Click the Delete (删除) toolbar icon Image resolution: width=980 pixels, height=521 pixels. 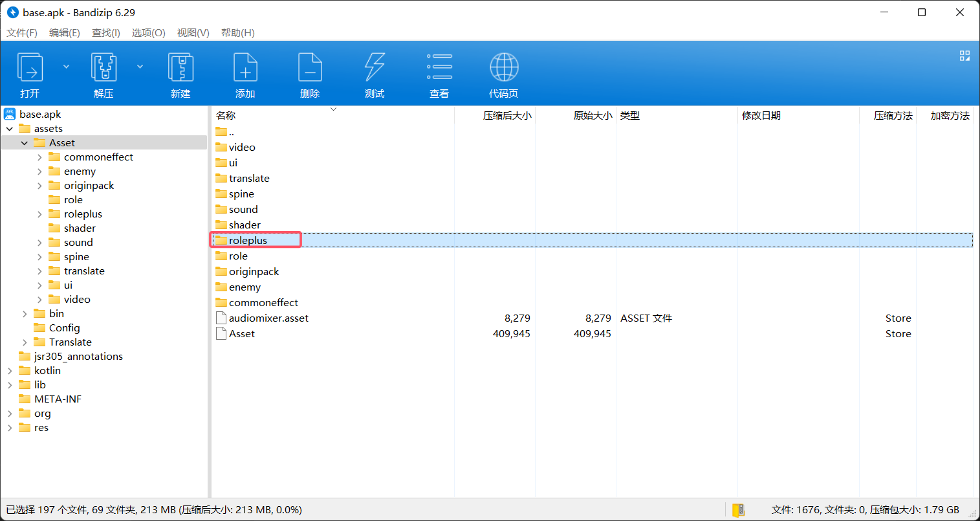[310, 67]
